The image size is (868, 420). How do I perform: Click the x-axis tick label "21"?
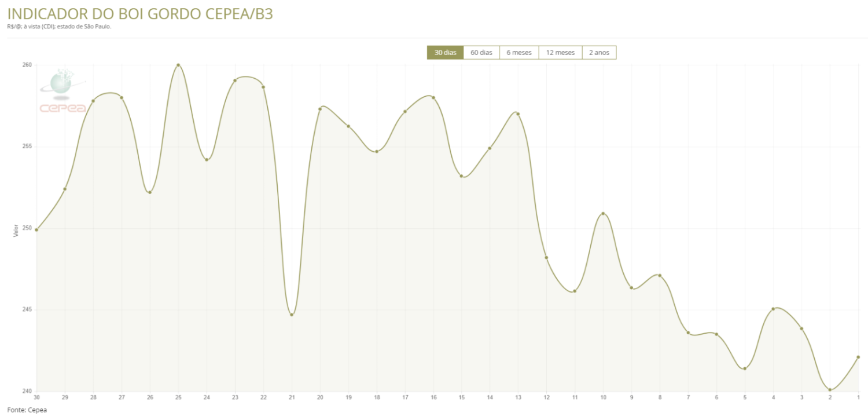pyautogui.click(x=292, y=397)
